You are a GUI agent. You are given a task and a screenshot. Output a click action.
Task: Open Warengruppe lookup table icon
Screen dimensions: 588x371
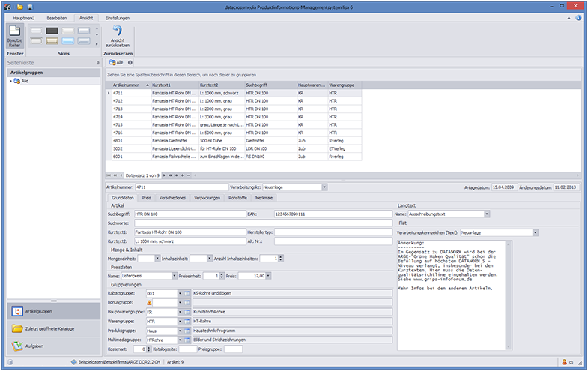(x=187, y=322)
